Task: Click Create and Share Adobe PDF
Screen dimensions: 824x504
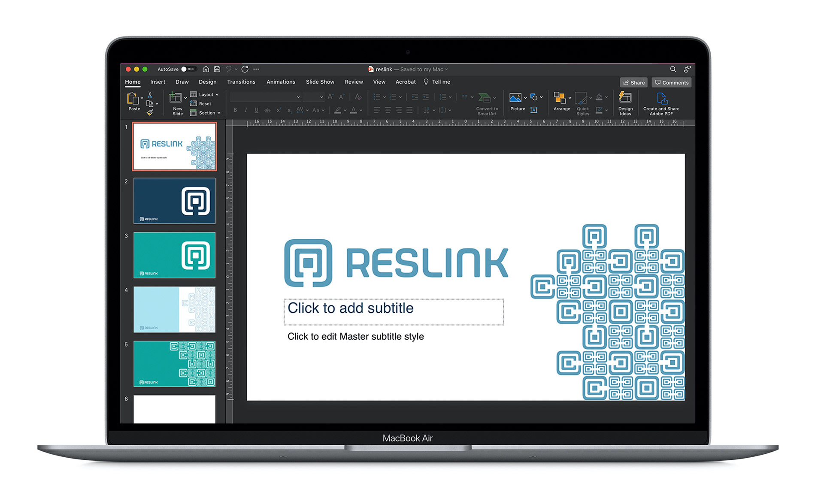Action: [661, 105]
